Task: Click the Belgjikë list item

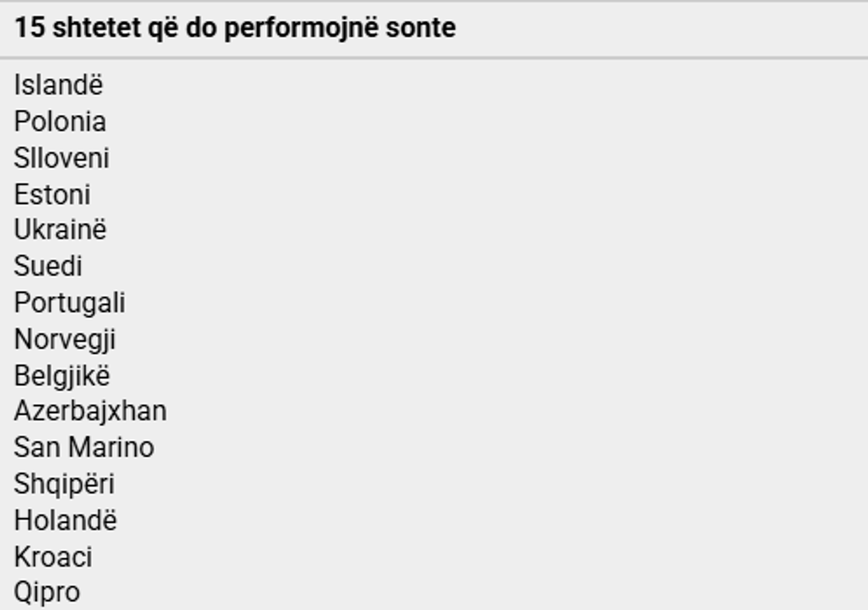Action: tap(62, 375)
